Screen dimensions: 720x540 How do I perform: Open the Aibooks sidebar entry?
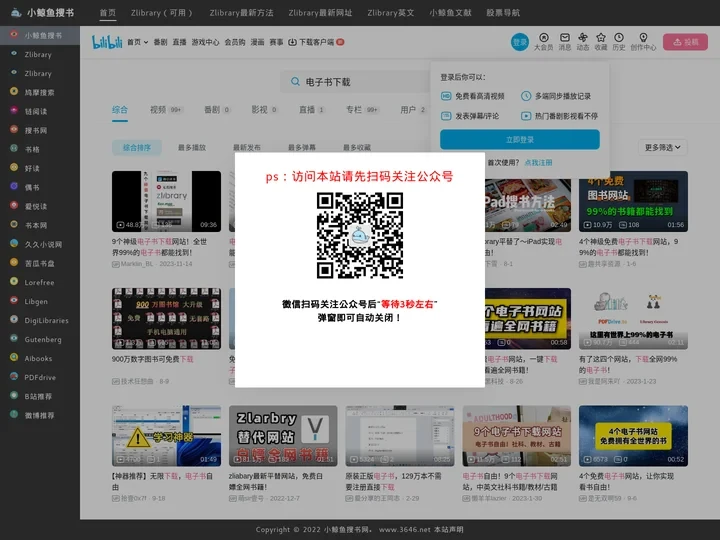(40, 358)
